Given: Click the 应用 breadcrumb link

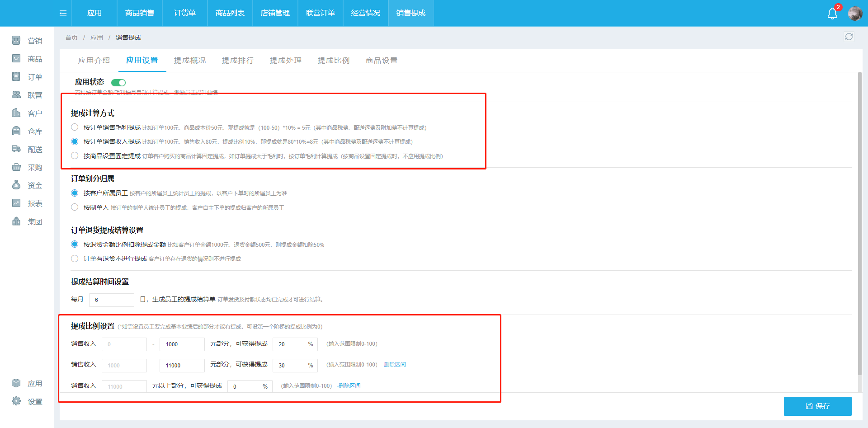Looking at the screenshot, I should tap(97, 38).
